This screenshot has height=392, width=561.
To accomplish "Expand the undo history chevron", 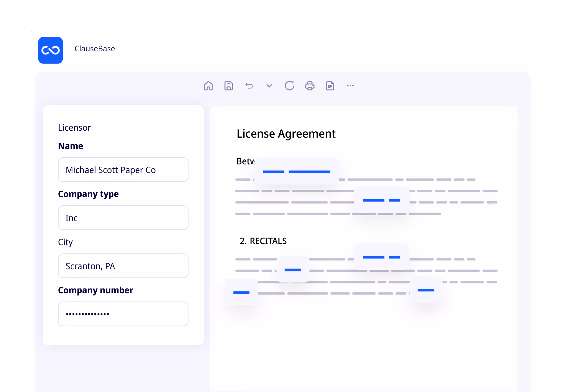I will click(269, 86).
